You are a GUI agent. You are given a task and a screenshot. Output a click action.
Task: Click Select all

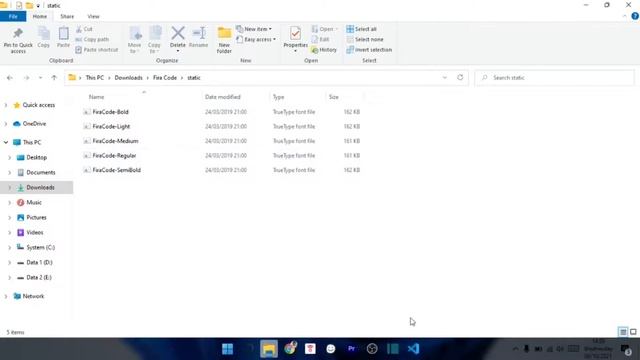[362, 29]
